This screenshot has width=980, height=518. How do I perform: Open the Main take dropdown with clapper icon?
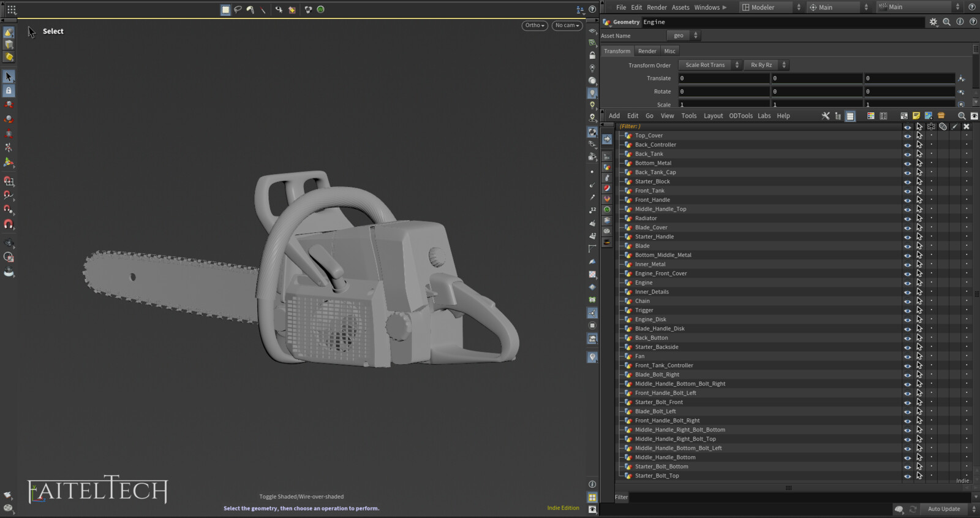919,7
